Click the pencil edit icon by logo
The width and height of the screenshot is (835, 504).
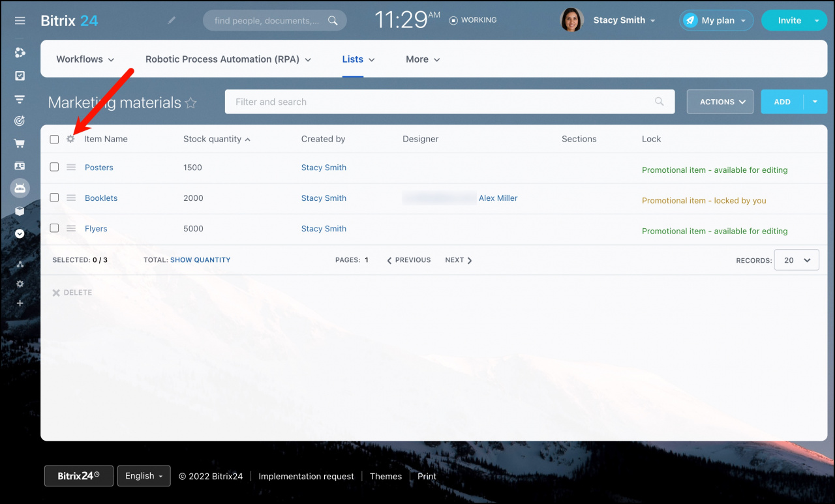point(172,20)
